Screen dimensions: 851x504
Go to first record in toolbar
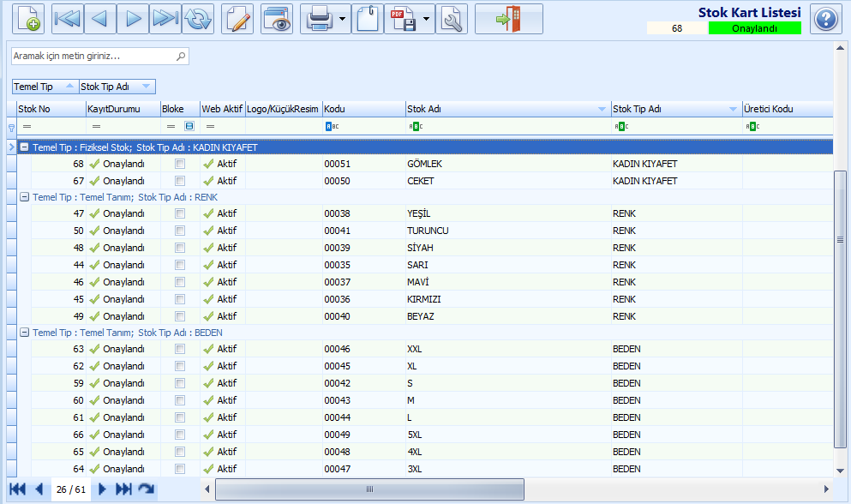[x=68, y=19]
